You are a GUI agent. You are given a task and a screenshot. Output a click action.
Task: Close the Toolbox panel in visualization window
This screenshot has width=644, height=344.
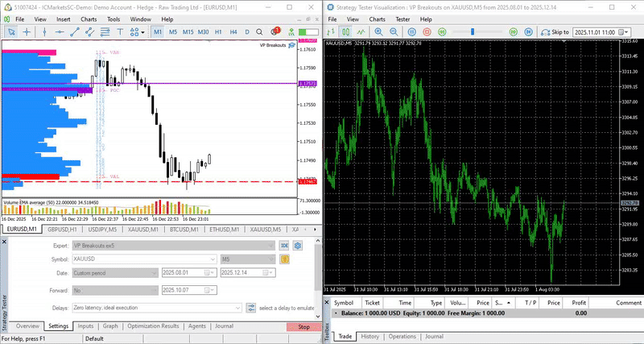(x=327, y=302)
